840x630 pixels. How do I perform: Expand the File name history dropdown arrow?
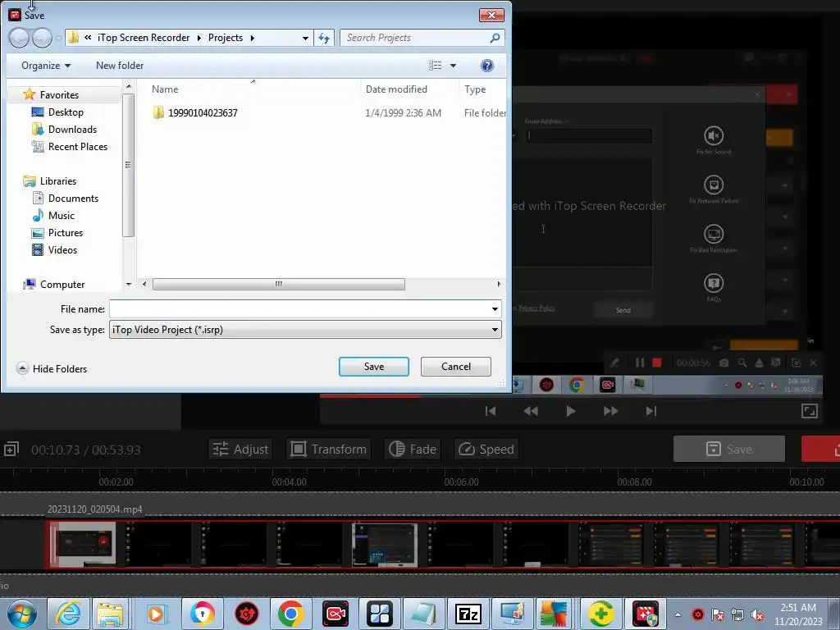coord(495,309)
